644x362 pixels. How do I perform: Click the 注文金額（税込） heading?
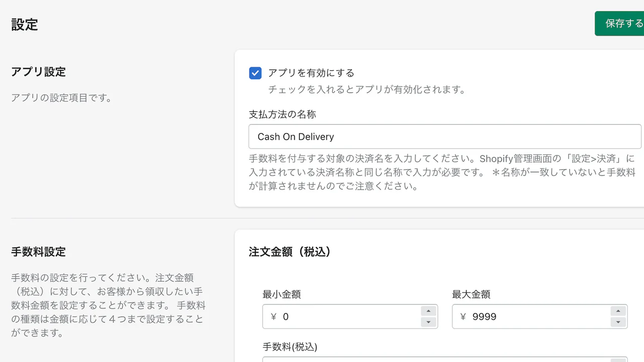[x=291, y=252]
